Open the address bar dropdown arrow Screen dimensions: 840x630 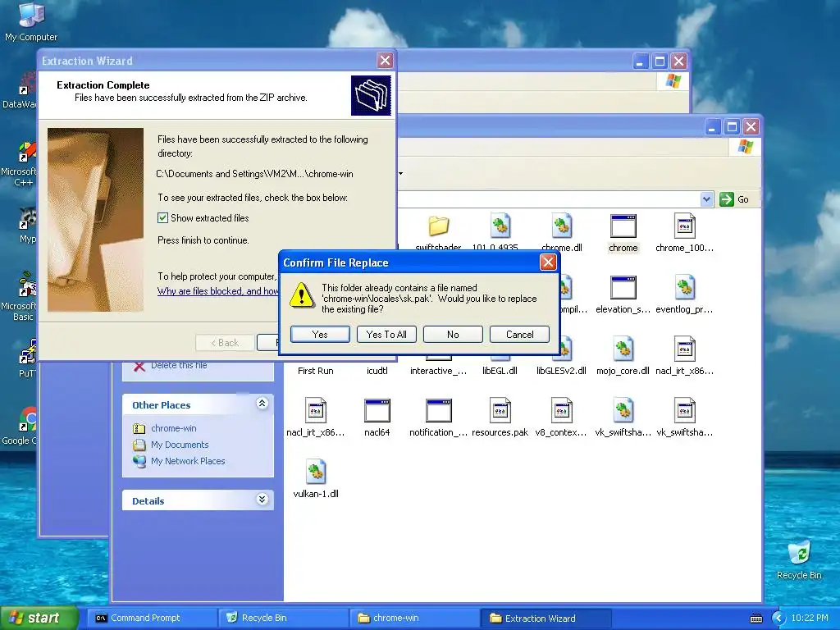click(x=706, y=199)
